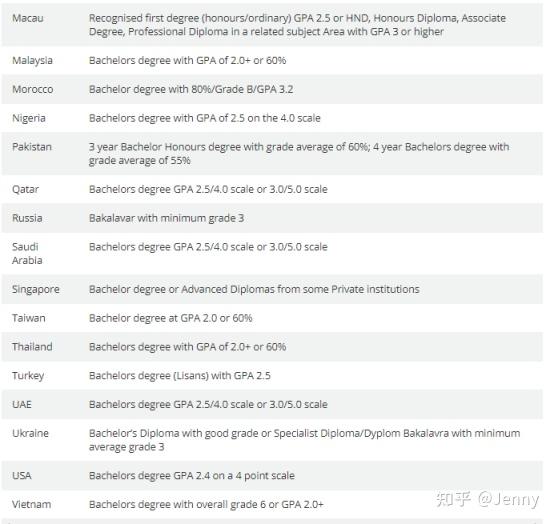Select the Turkey Lisans requirement text

(x=180, y=375)
